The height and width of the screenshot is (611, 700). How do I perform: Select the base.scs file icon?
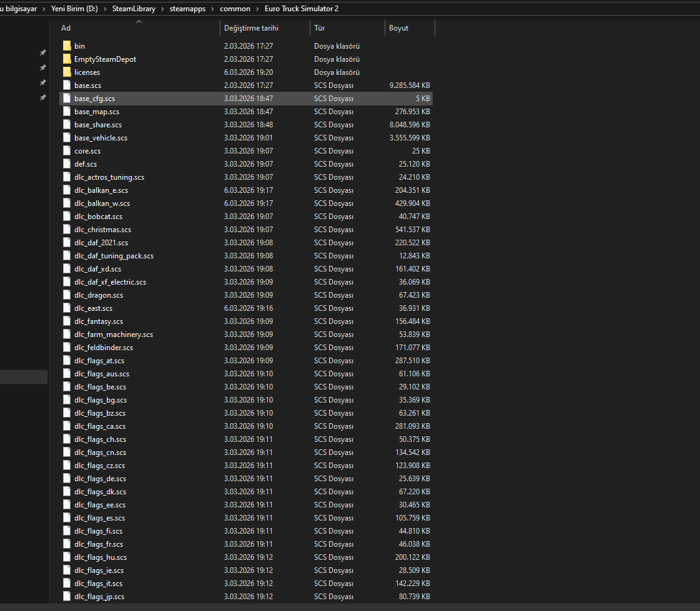pyautogui.click(x=67, y=86)
